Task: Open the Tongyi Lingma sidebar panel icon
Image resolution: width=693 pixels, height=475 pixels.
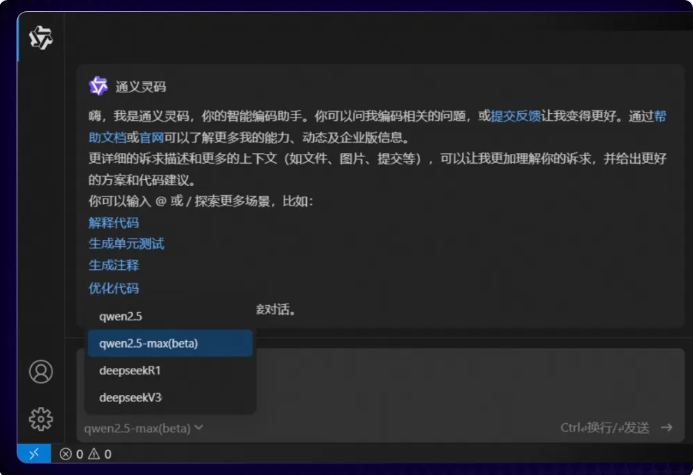Action: [41, 38]
